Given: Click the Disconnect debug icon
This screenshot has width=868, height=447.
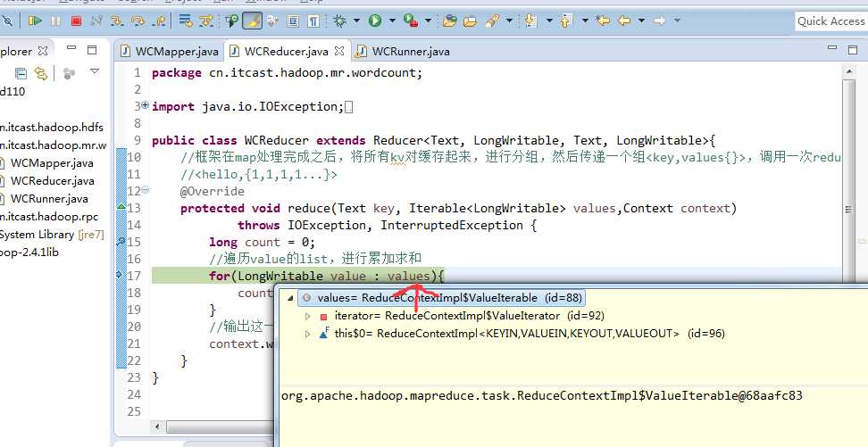Looking at the screenshot, I should pyautogui.click(x=96, y=21).
